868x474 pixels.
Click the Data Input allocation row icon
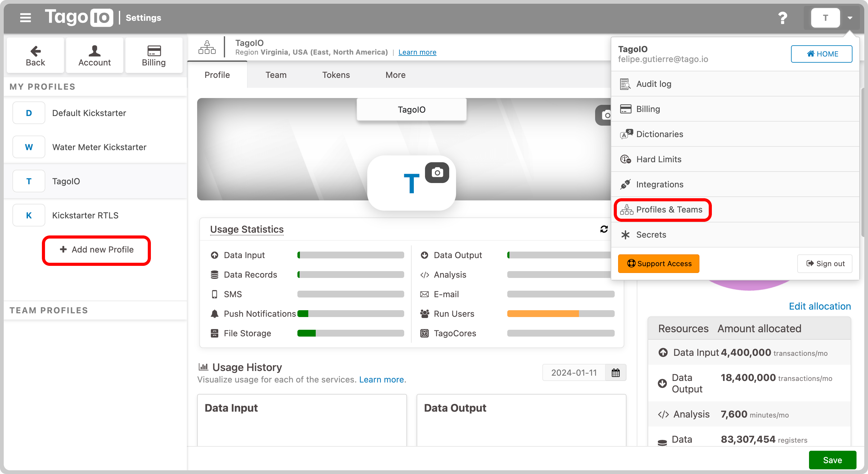(x=663, y=352)
